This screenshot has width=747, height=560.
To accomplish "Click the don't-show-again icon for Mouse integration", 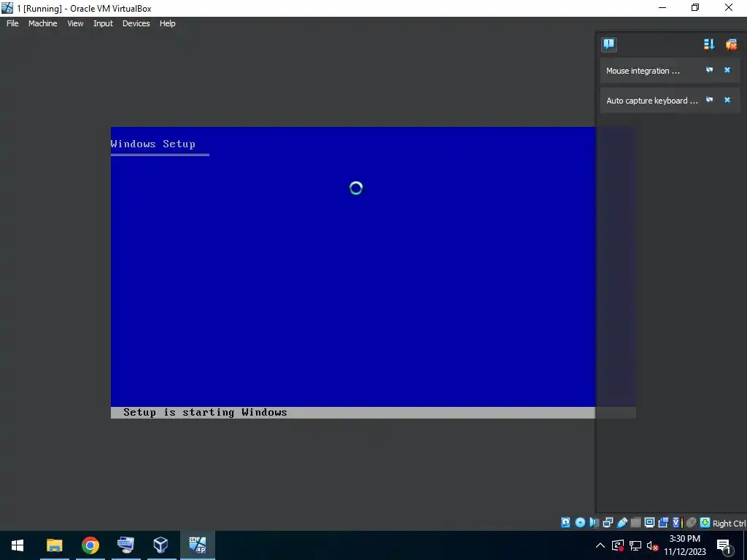I will point(709,70).
